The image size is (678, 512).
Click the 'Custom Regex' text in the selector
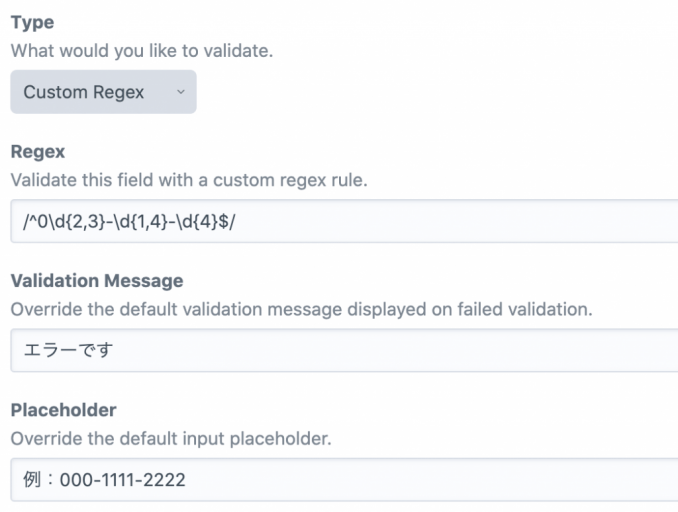pos(84,92)
